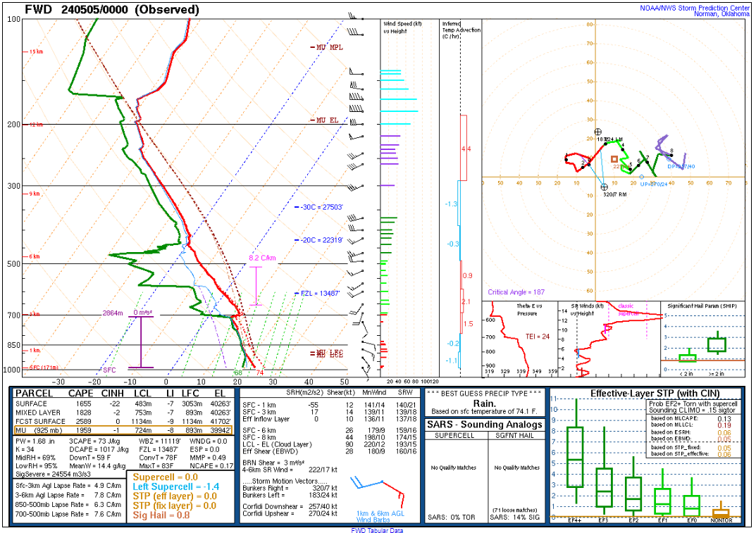The image size is (756, 533).
Task: Click the orange mean wind square on hodograph
Action: coord(614,160)
